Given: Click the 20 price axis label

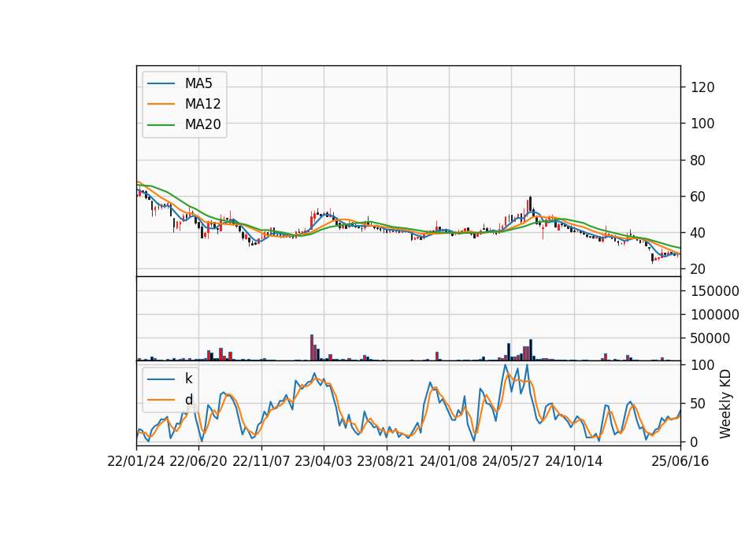Looking at the screenshot, I should [x=699, y=269].
